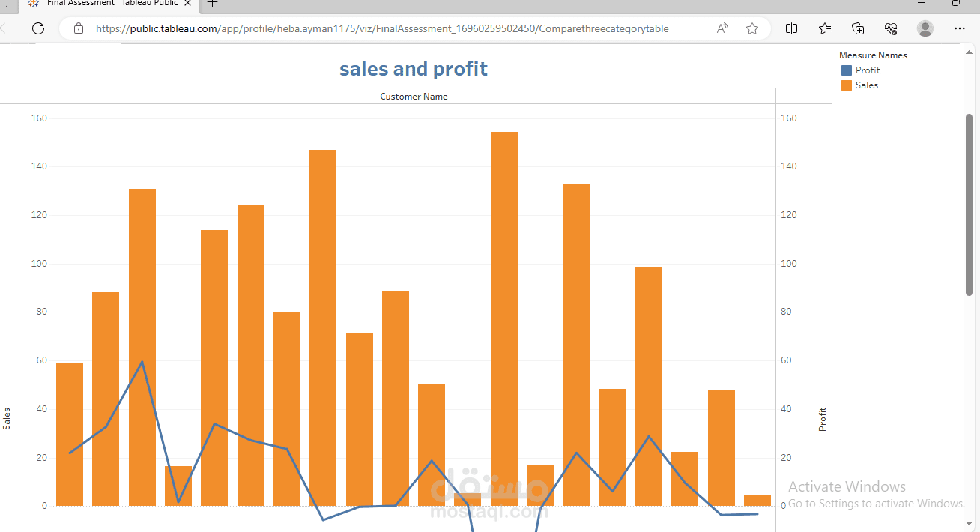Click inside the address bar
Screen dimensions: 980x532
[x=375, y=28]
